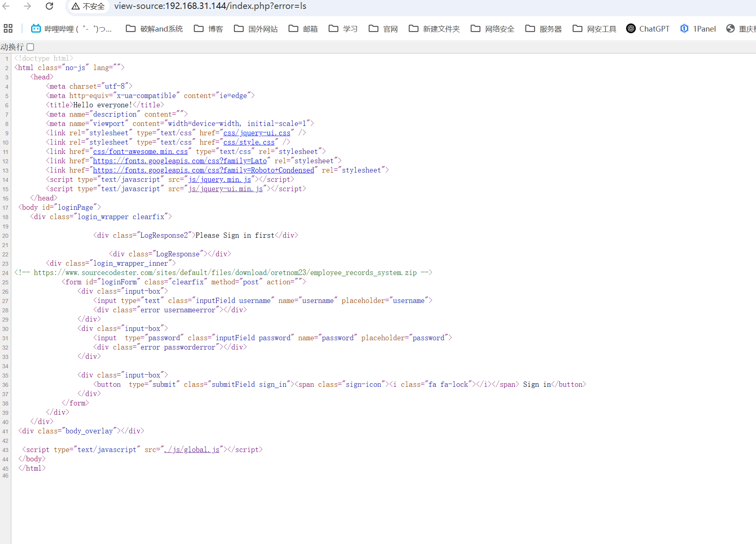Click the password input source line
The image size is (756, 544).
(x=272, y=338)
